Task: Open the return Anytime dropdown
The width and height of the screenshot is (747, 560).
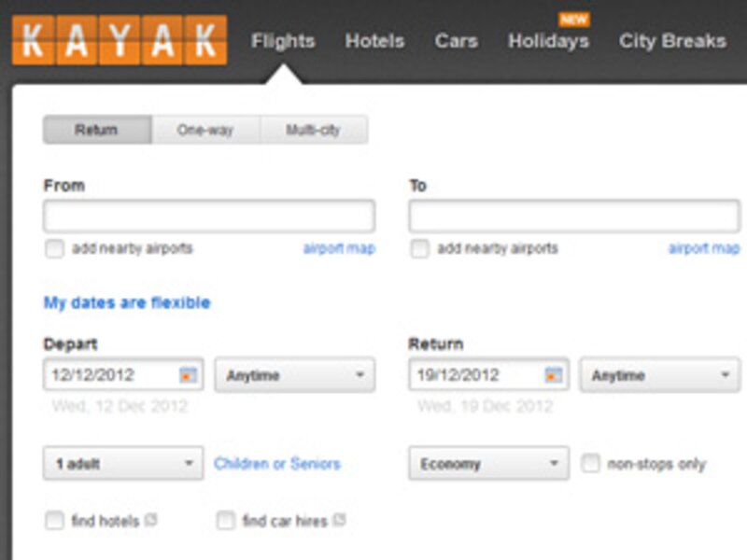Action: click(660, 374)
